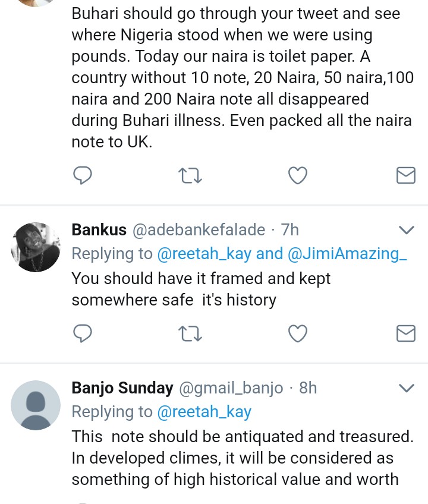Open @reetah_kay mention in Bankus's reply
The height and width of the screenshot is (504, 428).
pyautogui.click(x=204, y=254)
